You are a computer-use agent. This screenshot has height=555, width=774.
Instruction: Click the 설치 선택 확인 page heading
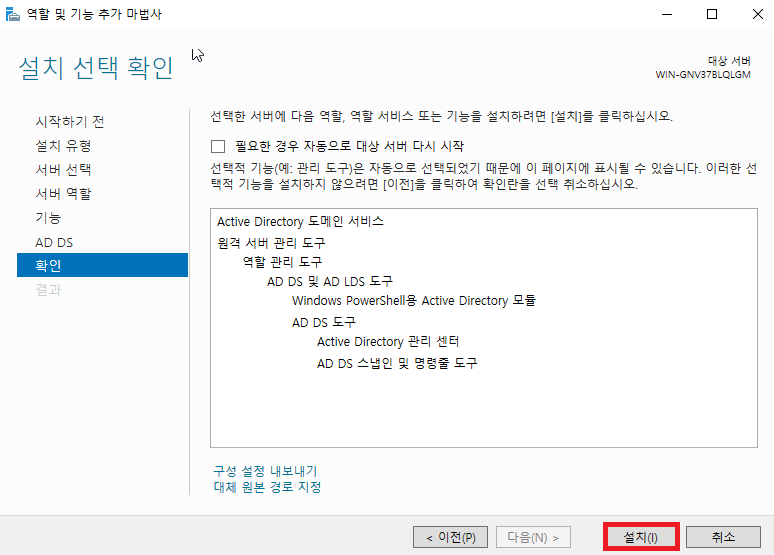point(96,68)
